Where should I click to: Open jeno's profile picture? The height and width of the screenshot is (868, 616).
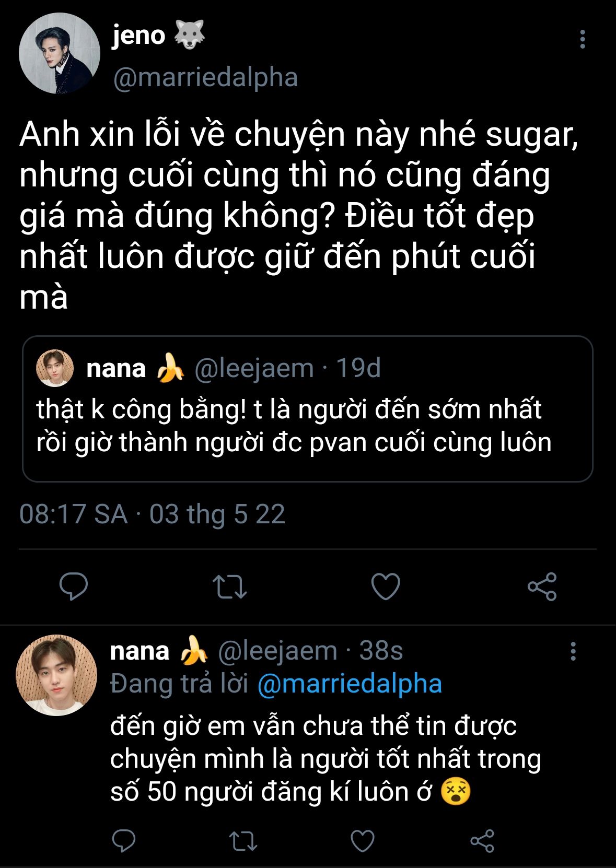59,53
